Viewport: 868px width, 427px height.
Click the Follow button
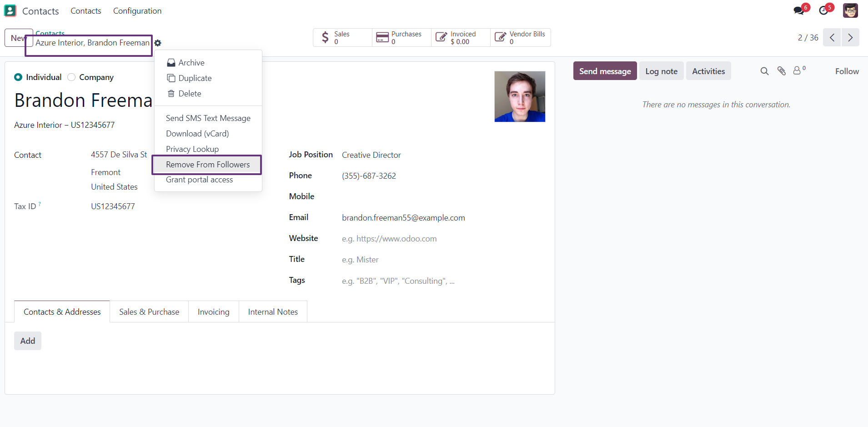pos(847,71)
